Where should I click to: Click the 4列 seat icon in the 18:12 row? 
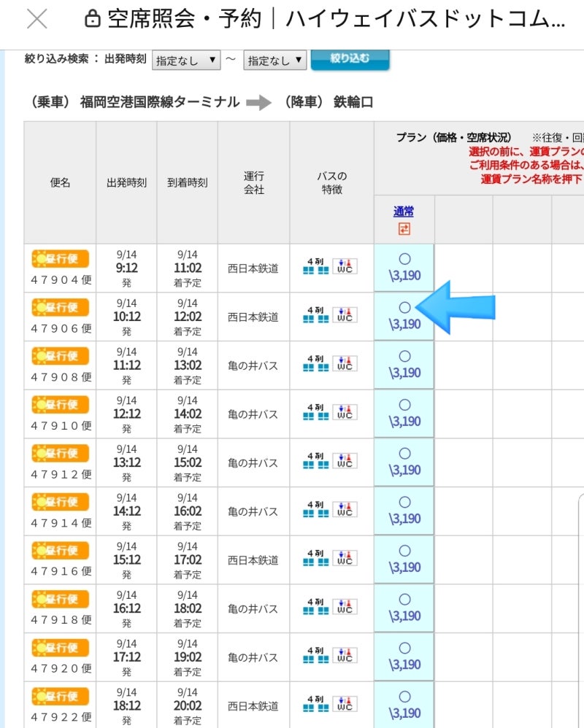coord(316,704)
